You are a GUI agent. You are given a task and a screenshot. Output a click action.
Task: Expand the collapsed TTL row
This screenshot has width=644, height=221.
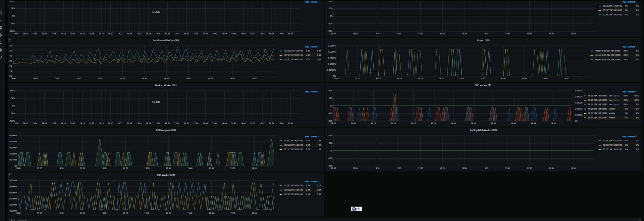[x=12, y=220]
